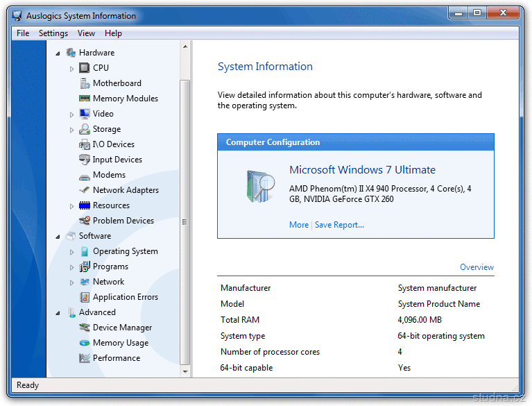This screenshot has width=532, height=406.
Task: Click the More link
Action: [x=299, y=225]
